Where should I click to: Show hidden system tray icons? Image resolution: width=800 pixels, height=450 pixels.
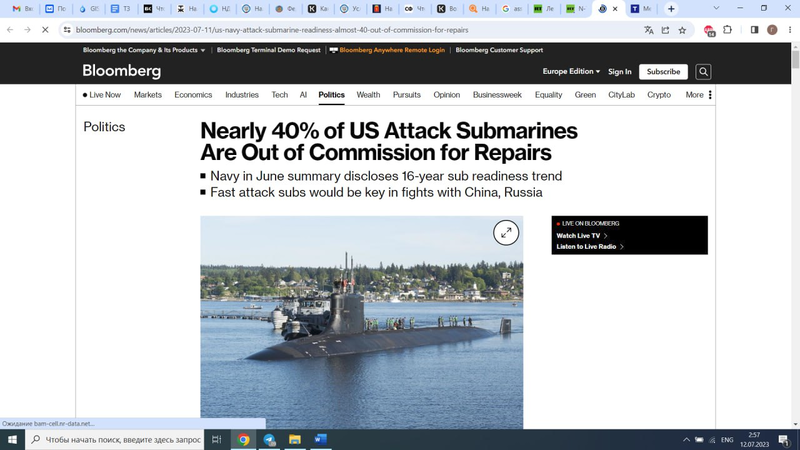tap(686, 440)
